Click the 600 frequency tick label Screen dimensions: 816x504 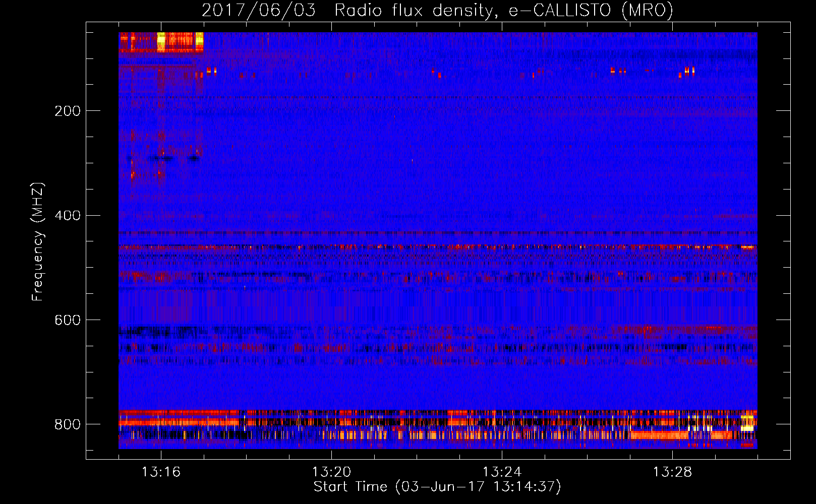[x=68, y=321]
